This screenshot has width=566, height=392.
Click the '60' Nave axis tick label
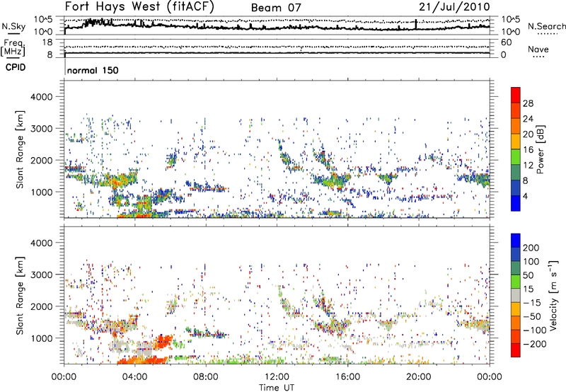pyautogui.click(x=506, y=42)
